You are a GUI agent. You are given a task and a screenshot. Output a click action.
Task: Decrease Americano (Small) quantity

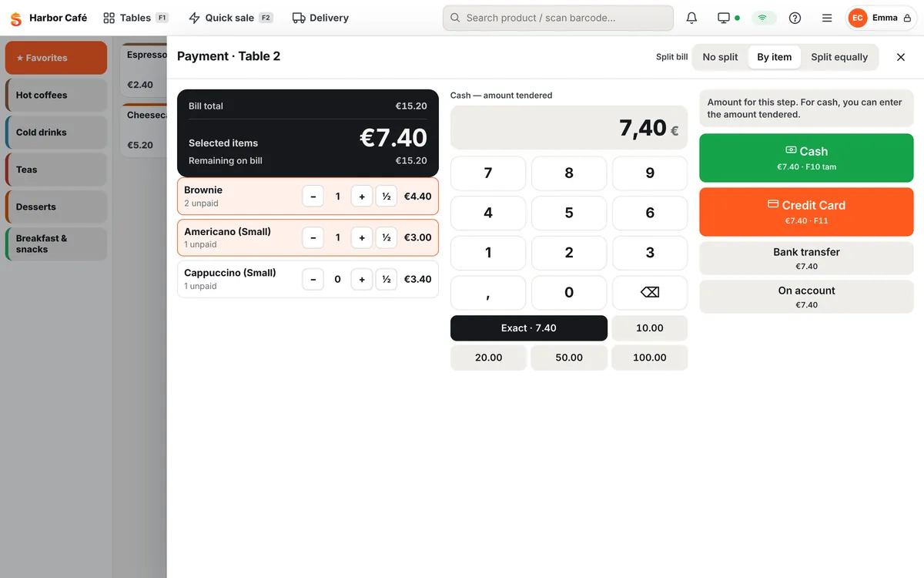tap(313, 237)
